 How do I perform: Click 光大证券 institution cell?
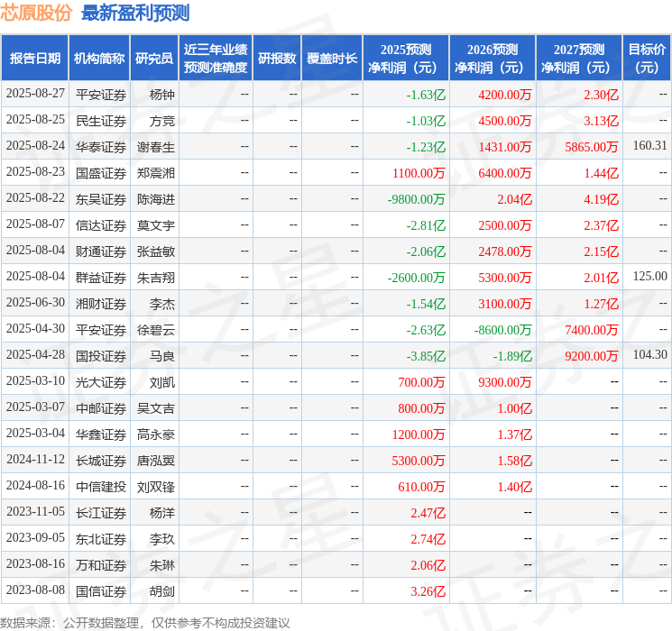[101, 382]
